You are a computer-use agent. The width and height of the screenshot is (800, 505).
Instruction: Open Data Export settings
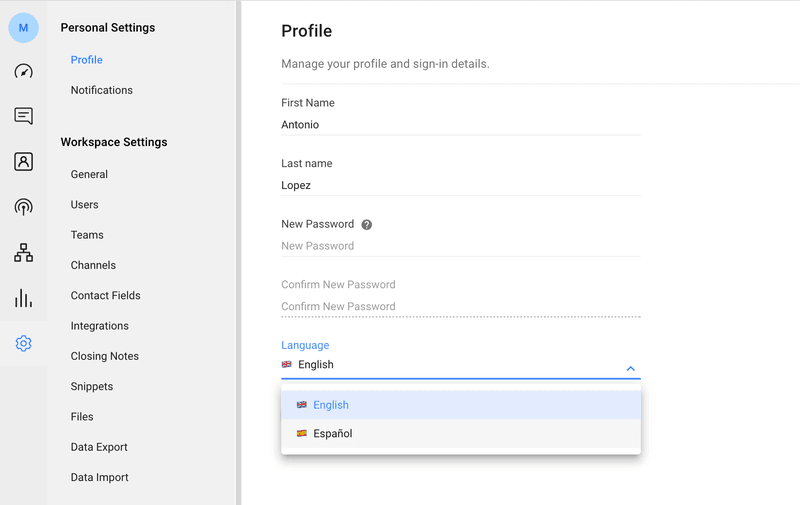point(99,447)
